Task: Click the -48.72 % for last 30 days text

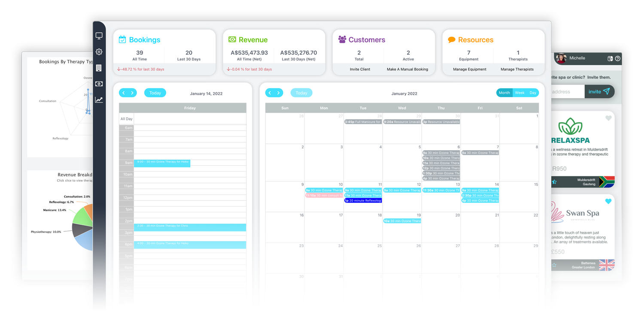Action: click(x=140, y=69)
